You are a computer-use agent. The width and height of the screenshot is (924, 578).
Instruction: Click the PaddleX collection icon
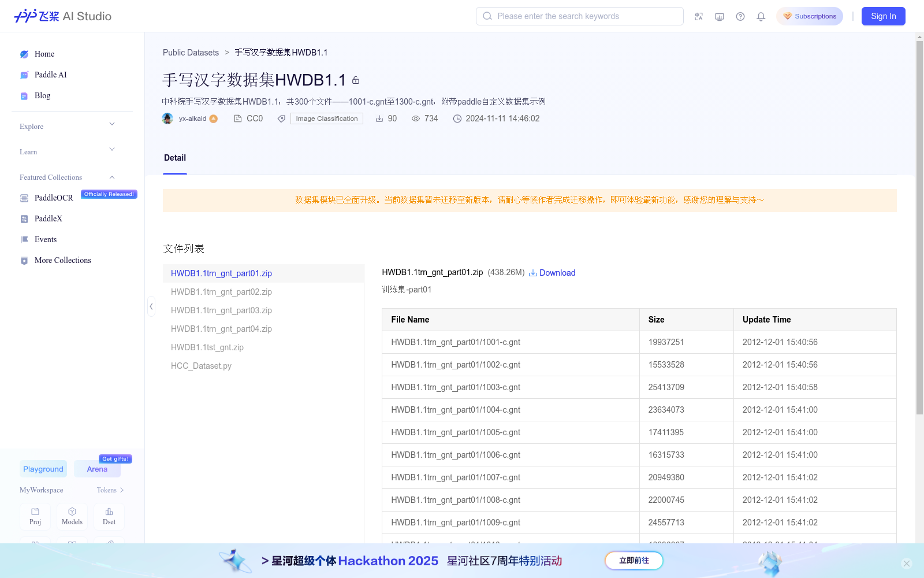[24, 219]
